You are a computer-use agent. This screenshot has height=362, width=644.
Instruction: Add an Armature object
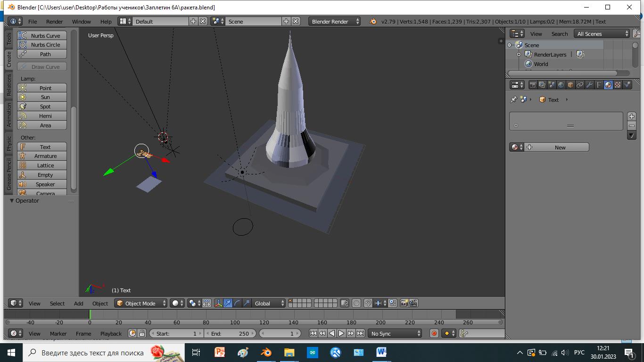click(x=42, y=156)
